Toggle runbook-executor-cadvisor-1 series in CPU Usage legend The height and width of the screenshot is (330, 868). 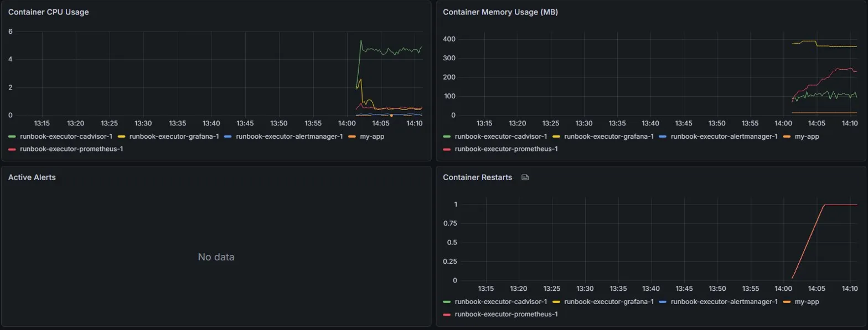[66, 136]
